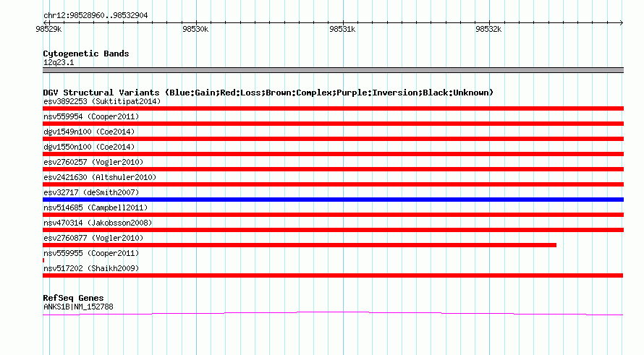Click the magenta ANKS1B gene line
The width and height of the screenshot is (644, 355).
(x=333, y=314)
